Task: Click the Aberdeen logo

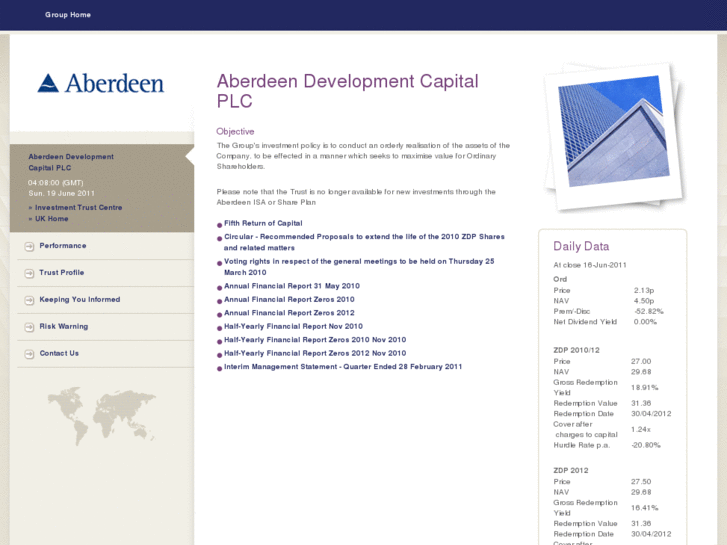Action: click(101, 83)
